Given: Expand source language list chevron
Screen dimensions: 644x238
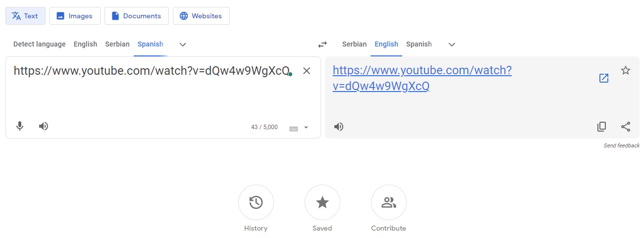Looking at the screenshot, I should 183,45.
